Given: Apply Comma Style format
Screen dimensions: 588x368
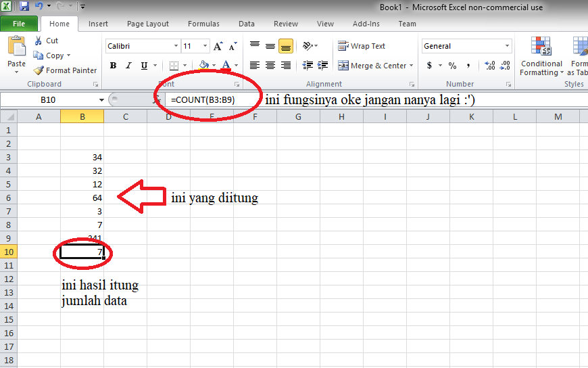Looking at the screenshot, I should (468, 66).
